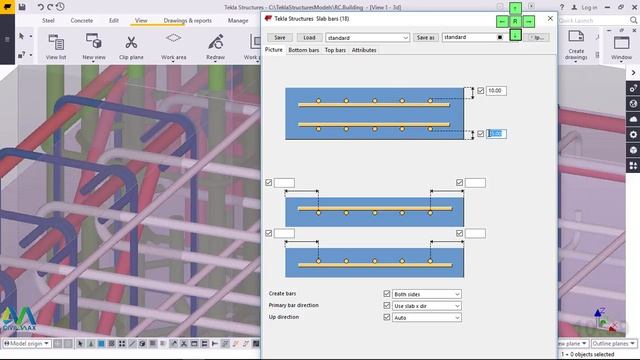Open the Model origin dropdown
Screen dimensions: 640x360
coord(26,344)
